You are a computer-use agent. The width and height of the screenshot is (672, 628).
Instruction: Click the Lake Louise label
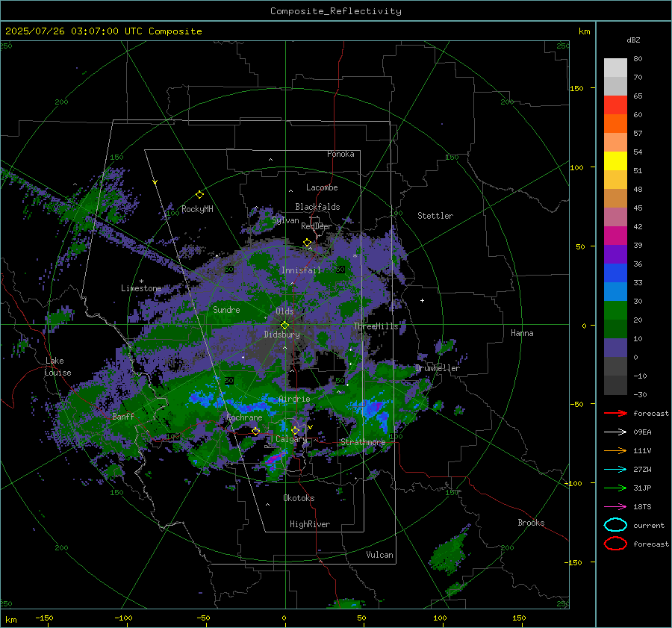[x=57, y=367]
